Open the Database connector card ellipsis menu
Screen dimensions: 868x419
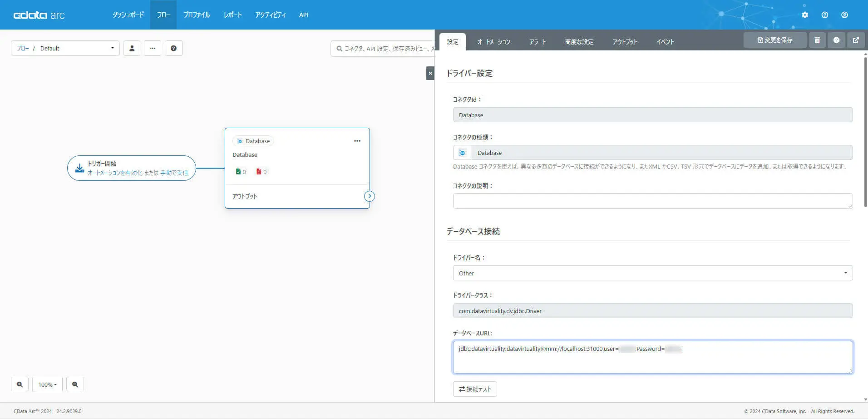(357, 141)
